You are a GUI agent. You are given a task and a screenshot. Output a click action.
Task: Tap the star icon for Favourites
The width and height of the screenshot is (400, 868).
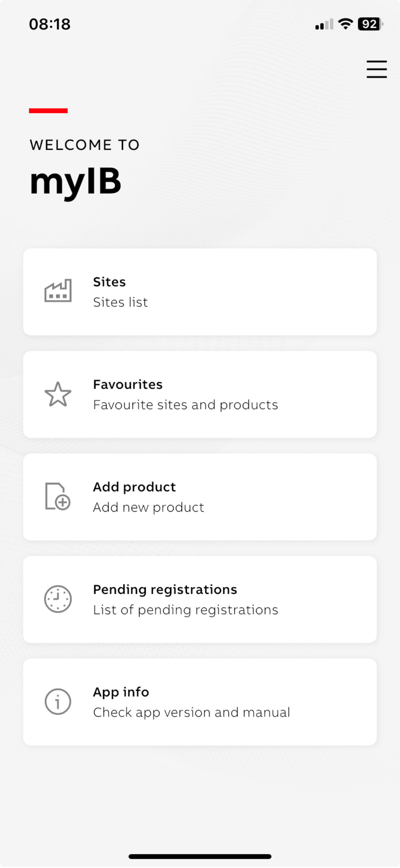point(58,394)
